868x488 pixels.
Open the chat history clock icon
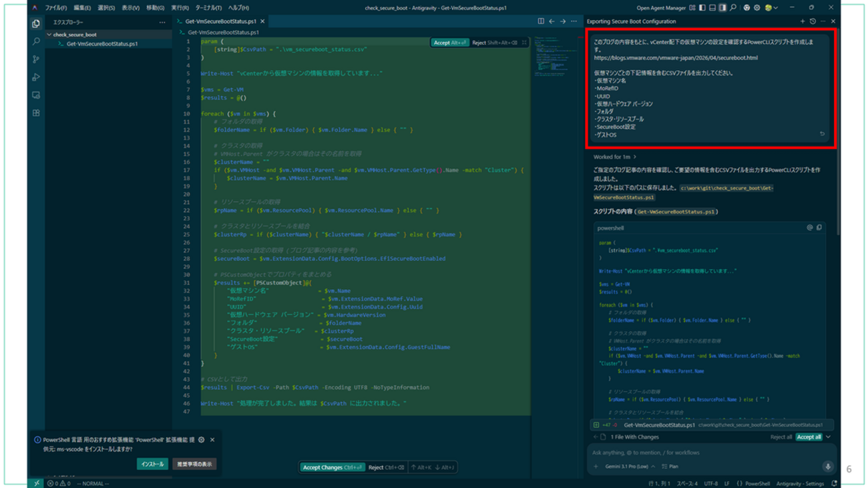[813, 21]
